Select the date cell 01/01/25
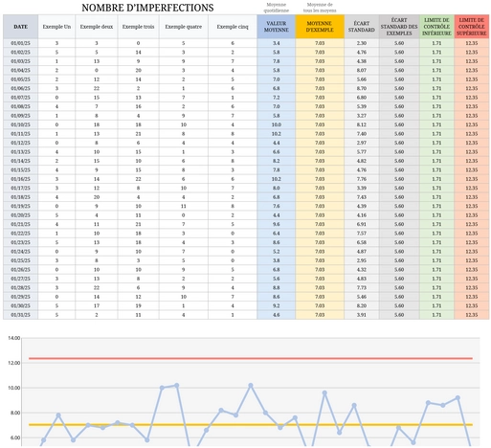The height and width of the screenshot is (448, 491). click(20, 43)
